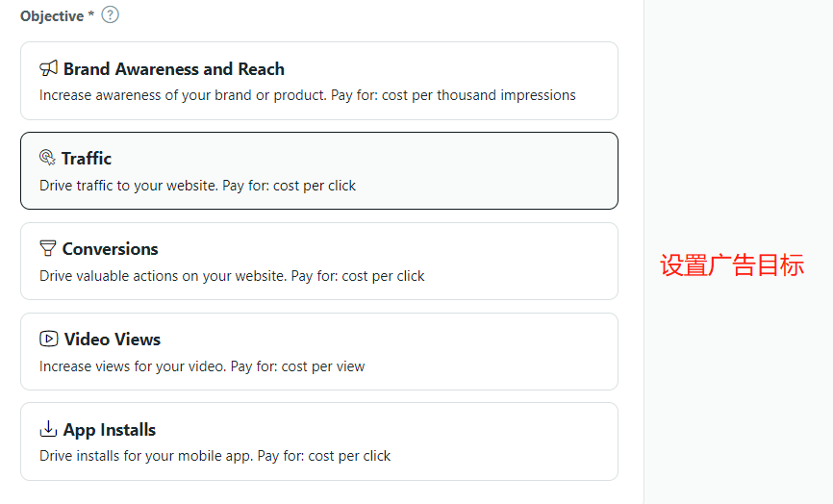Click the download icon beside App Installs
Viewport: 833px width, 504px height.
point(48,429)
